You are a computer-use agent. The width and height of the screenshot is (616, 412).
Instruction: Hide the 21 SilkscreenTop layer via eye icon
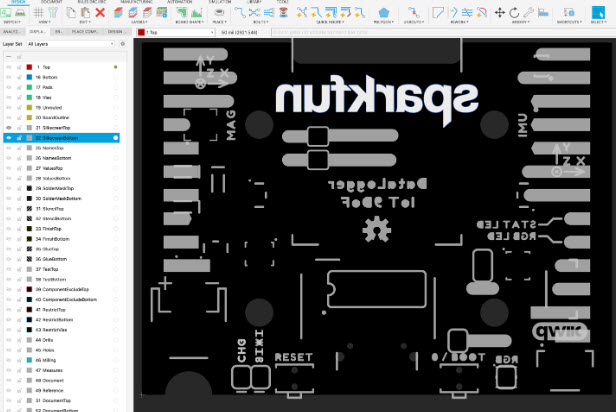click(x=8, y=128)
